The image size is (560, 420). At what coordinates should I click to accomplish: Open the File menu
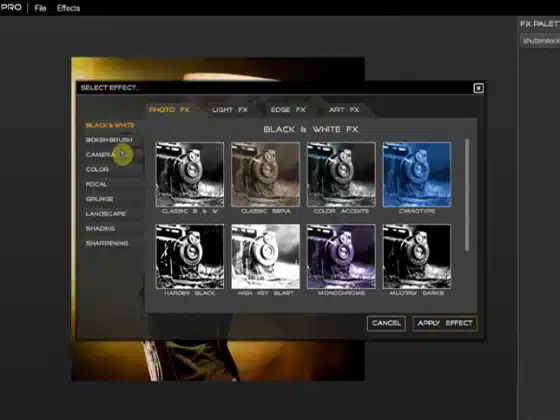(x=40, y=8)
